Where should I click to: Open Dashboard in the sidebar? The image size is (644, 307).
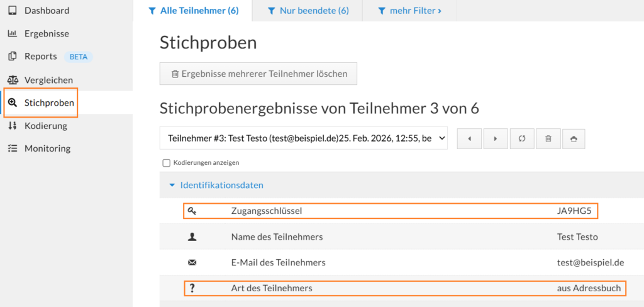tap(47, 11)
